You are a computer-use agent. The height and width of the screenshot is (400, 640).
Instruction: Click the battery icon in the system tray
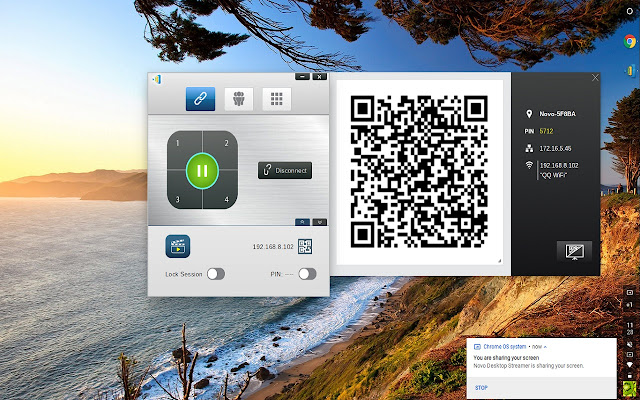(630, 374)
